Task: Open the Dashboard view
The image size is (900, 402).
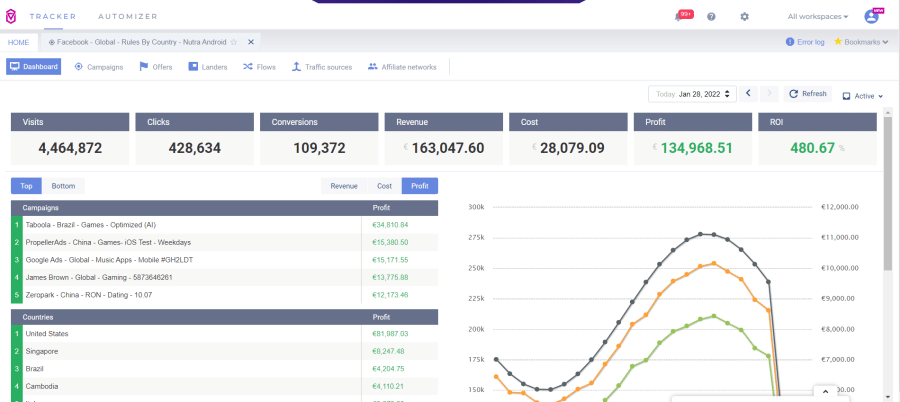Action: tap(34, 67)
